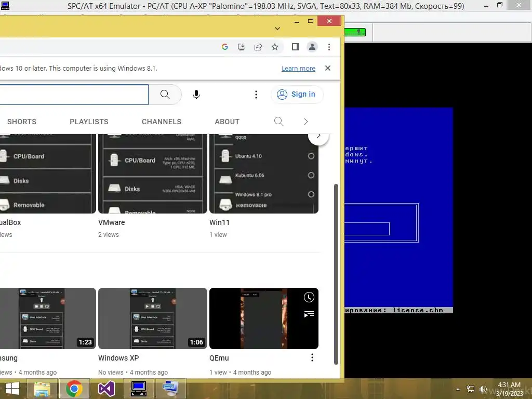Screen dimensions: 532x399
Task: Open Chrome three-dot menu
Action: click(x=329, y=47)
